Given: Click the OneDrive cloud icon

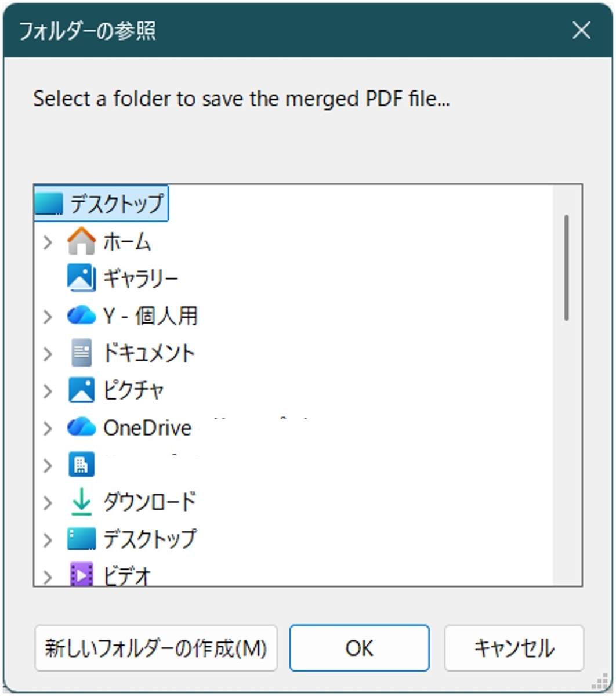Looking at the screenshot, I should pos(81,427).
